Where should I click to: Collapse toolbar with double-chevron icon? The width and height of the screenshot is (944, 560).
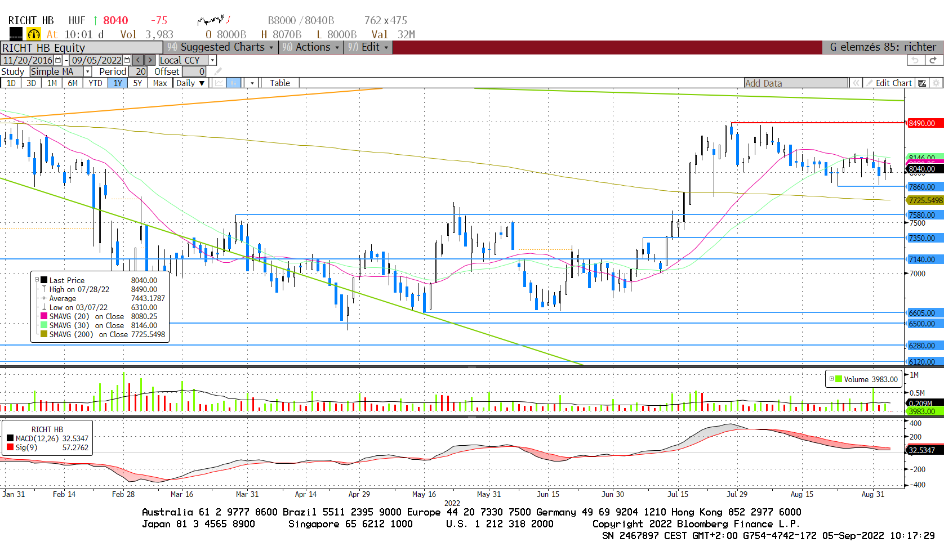pyautogui.click(x=856, y=83)
